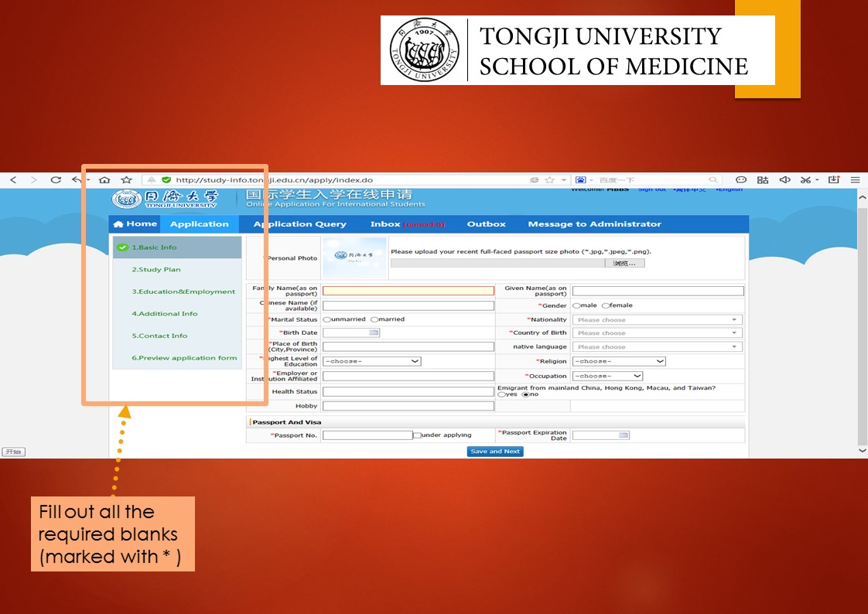Click the browser forward arrow
This screenshot has height=614, width=868.
click(34, 179)
